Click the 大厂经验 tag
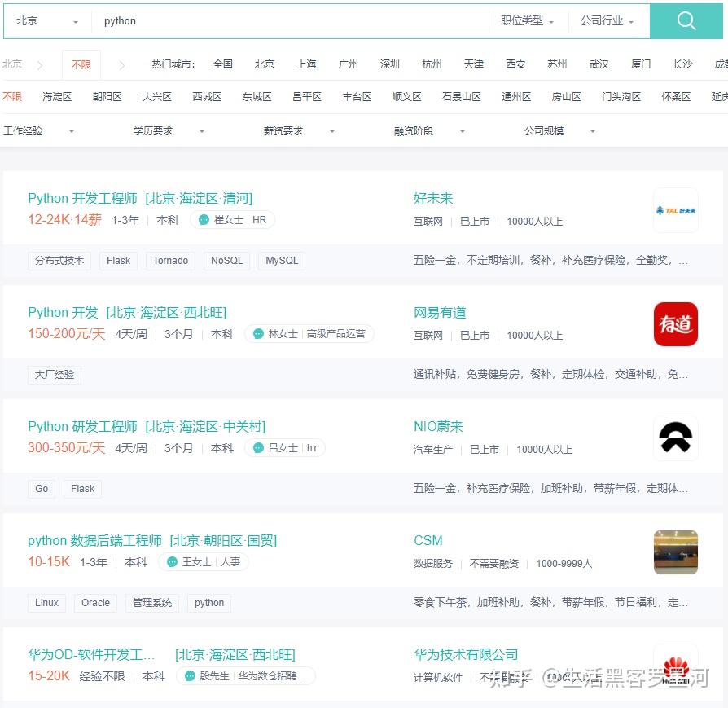The height and width of the screenshot is (708, 728). point(55,375)
